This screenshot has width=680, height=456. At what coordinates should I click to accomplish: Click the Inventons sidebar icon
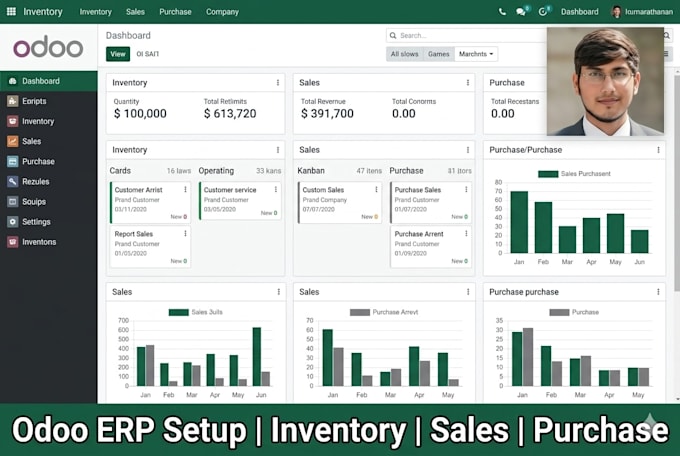[13, 242]
